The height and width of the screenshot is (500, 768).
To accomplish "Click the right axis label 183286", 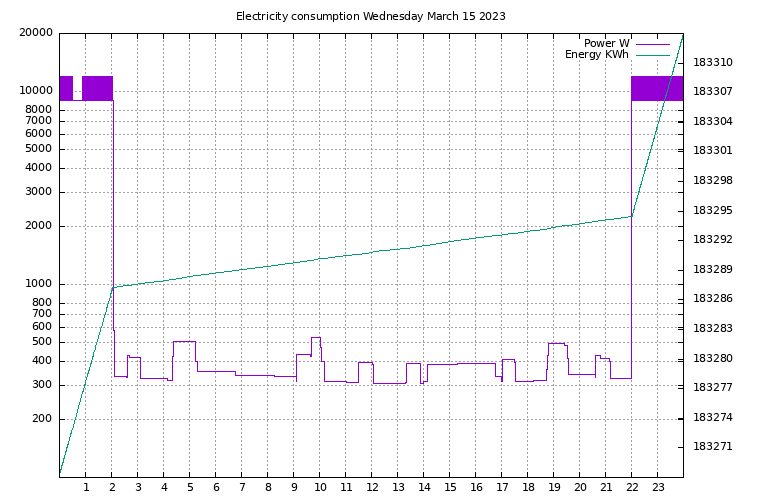I will coord(713,298).
